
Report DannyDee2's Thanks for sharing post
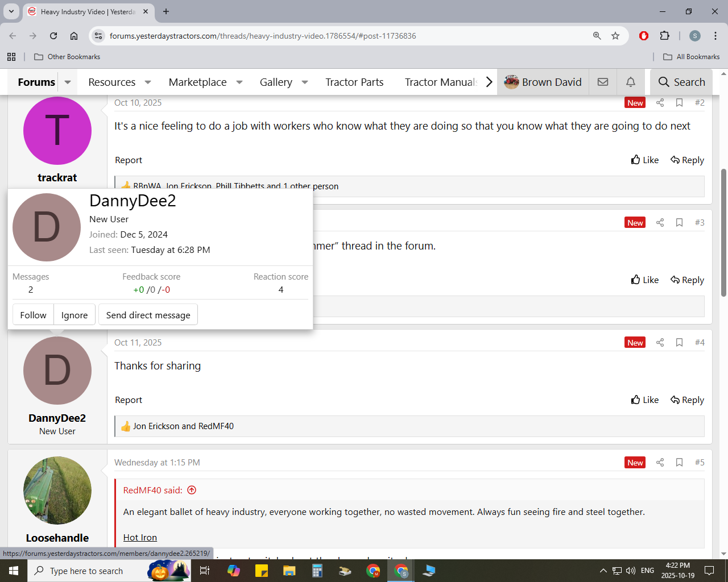click(129, 400)
